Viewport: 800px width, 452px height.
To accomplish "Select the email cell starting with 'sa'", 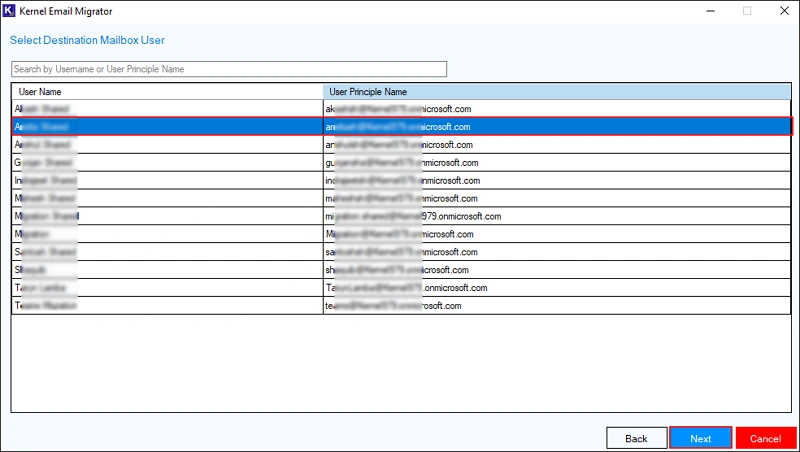I will click(x=557, y=252).
